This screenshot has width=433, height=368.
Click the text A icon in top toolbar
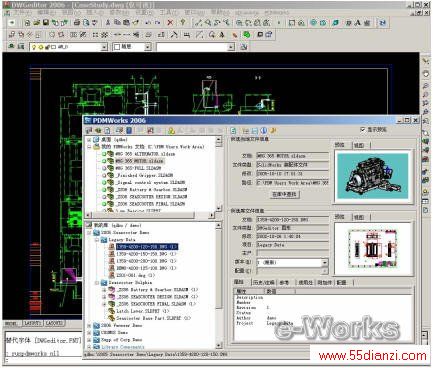[x=358, y=23]
